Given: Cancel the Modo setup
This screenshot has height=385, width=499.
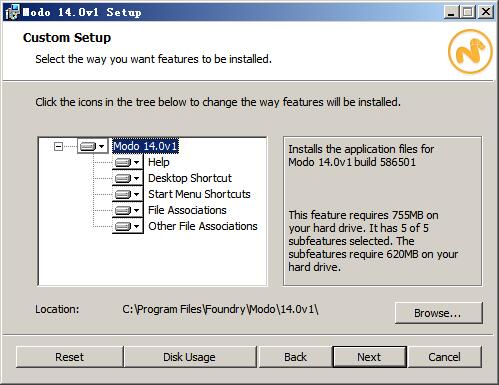Looking at the screenshot, I should pyautogui.click(x=444, y=357).
